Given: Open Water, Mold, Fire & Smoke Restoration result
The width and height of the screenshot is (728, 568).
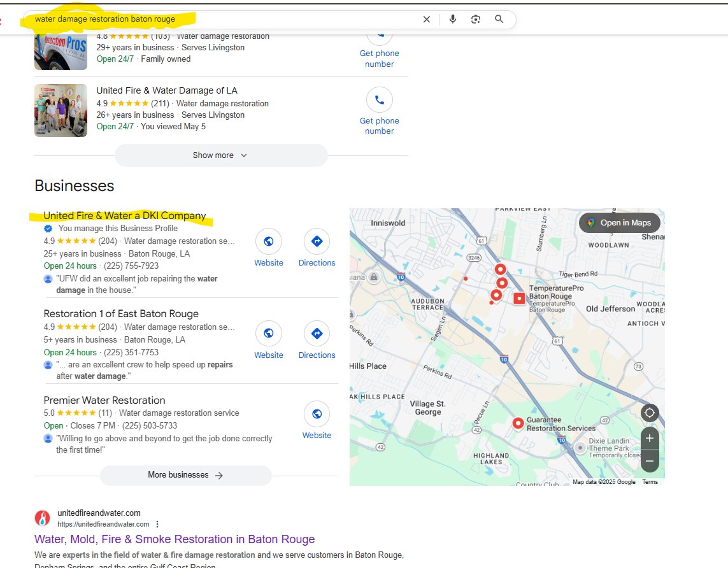Looking at the screenshot, I should click(x=175, y=539).
